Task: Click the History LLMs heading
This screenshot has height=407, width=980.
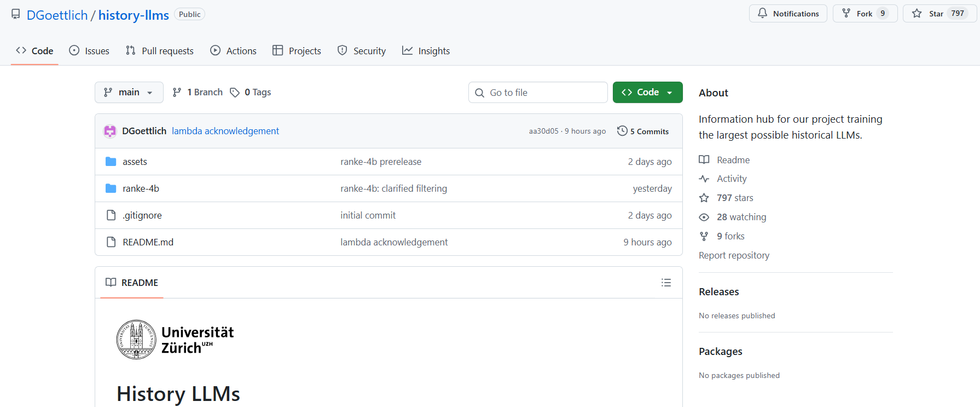Action: (x=178, y=394)
